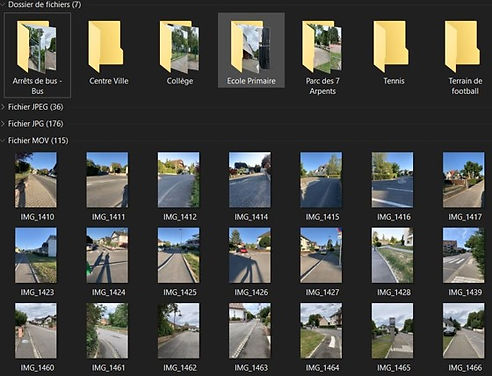
Task: Click the IMG_1463 file name
Action: [x=251, y=368]
